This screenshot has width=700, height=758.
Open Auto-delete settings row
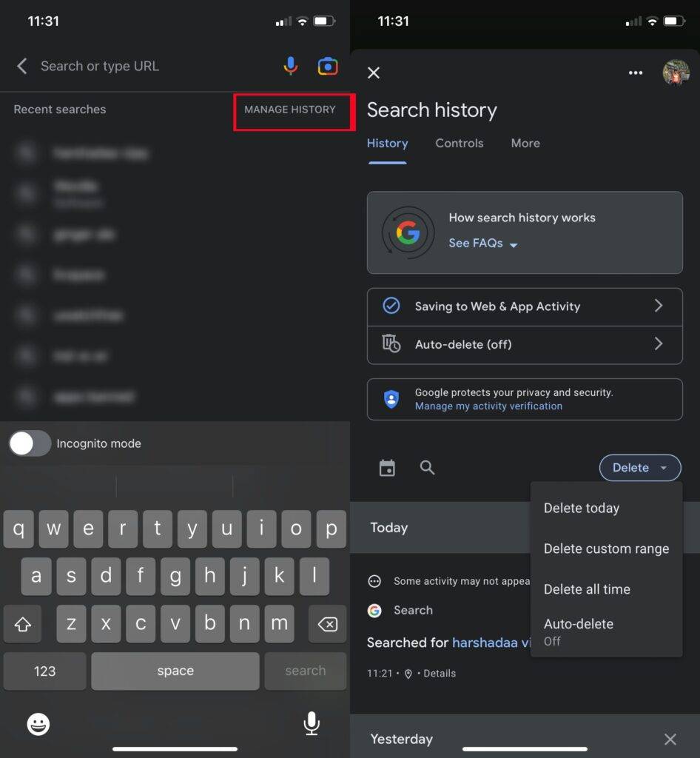[525, 345]
